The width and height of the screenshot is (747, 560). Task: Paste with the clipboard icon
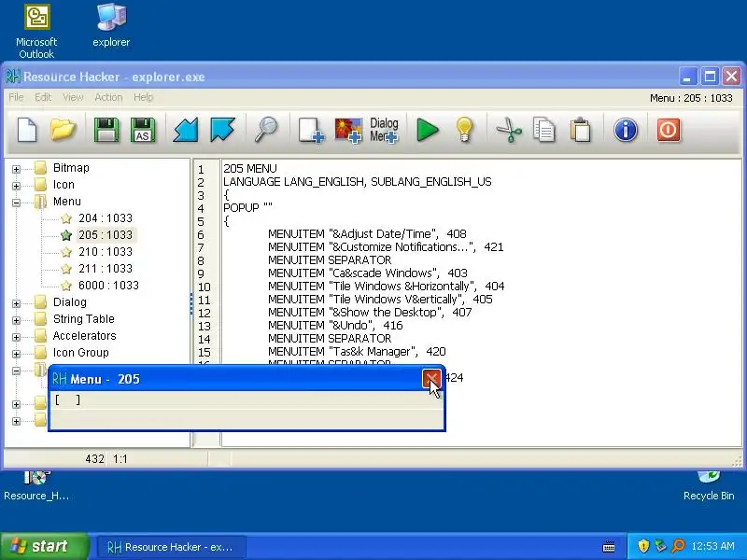[580, 130]
